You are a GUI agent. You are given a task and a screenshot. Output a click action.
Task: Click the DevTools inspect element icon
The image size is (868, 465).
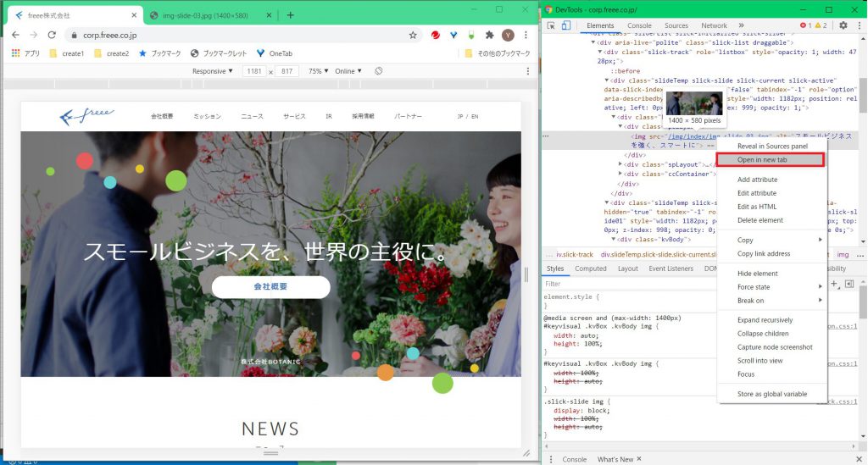(551, 25)
